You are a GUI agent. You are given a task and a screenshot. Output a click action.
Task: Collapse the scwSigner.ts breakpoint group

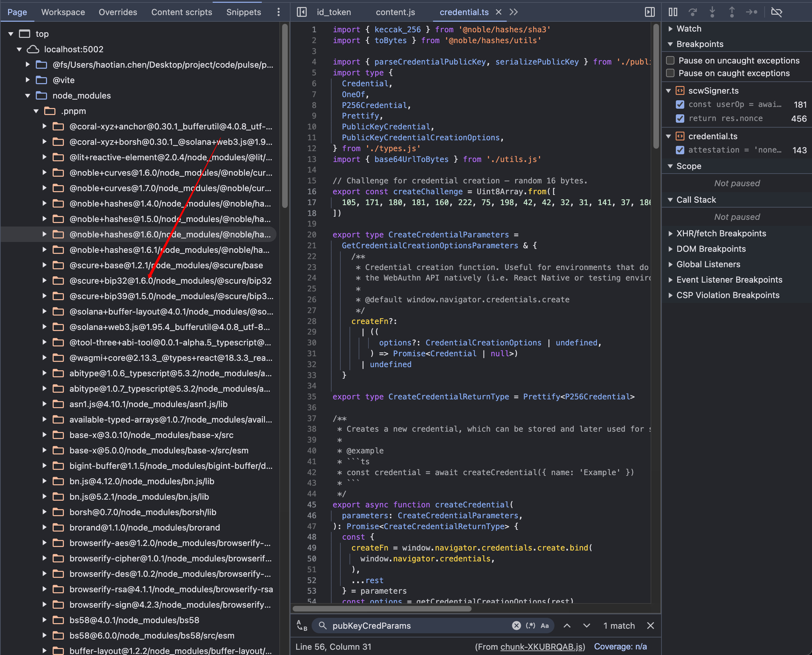click(x=668, y=90)
